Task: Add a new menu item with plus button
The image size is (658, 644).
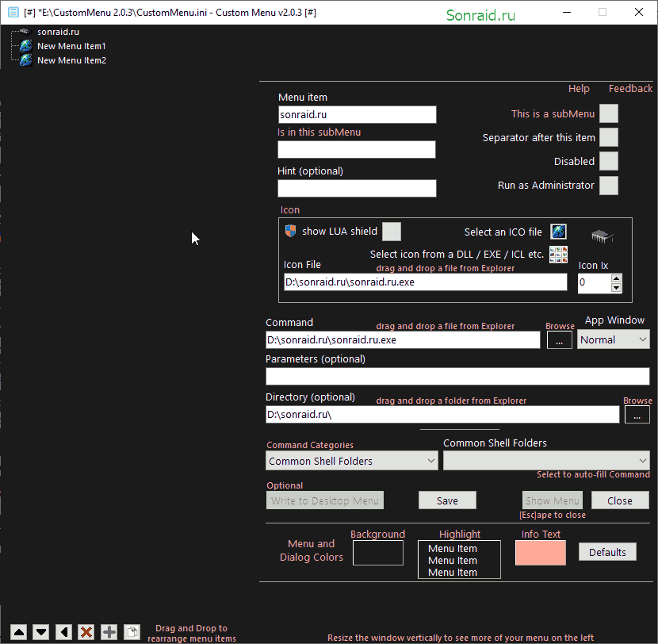Action: pos(109,632)
